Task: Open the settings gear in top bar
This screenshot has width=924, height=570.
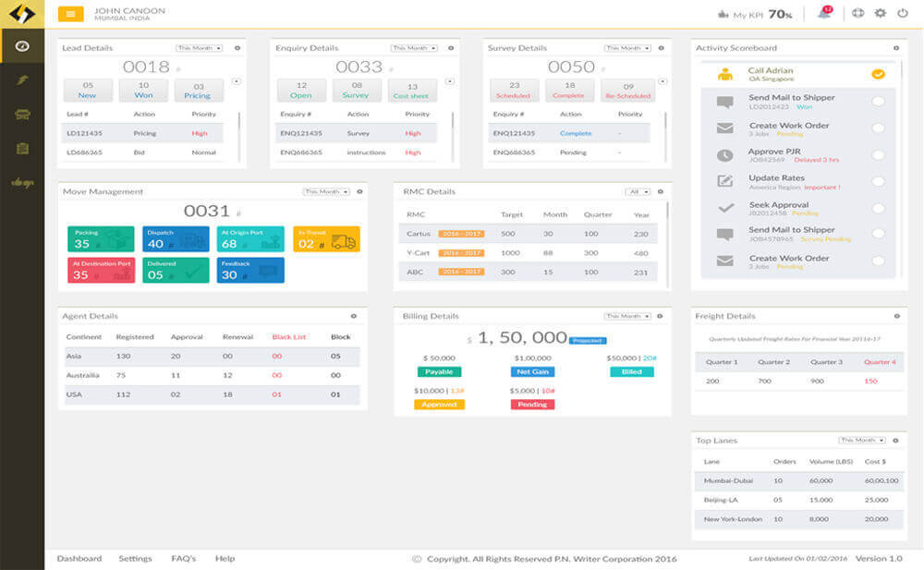Action: tap(881, 13)
